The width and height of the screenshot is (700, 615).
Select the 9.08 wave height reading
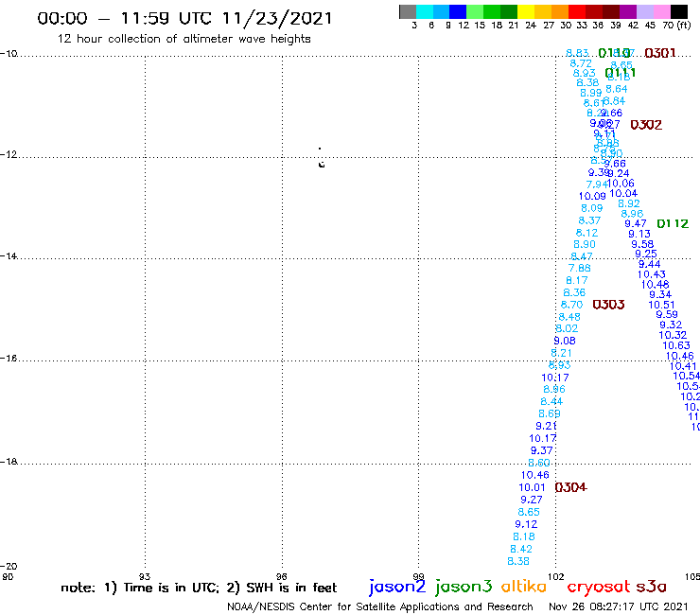[565, 341]
